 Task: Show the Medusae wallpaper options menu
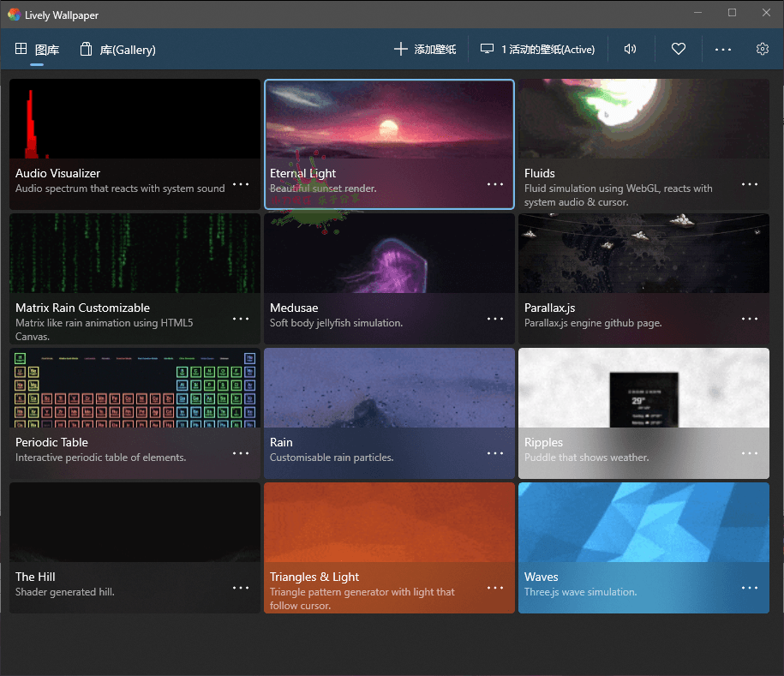click(x=495, y=319)
